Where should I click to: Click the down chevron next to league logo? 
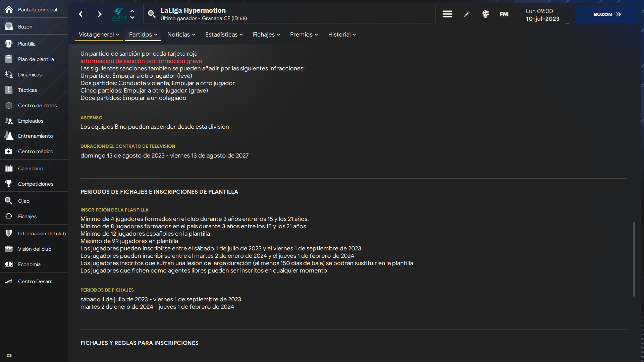(132, 17)
